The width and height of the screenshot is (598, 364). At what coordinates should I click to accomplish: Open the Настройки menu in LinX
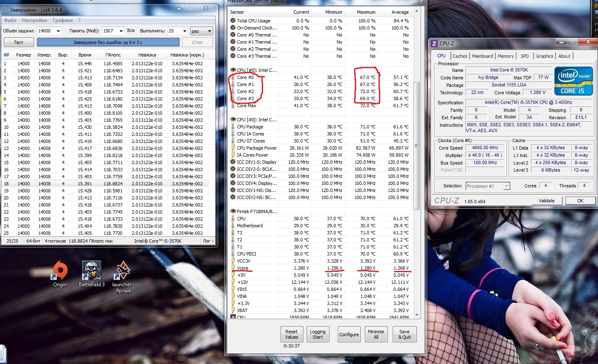tap(34, 20)
